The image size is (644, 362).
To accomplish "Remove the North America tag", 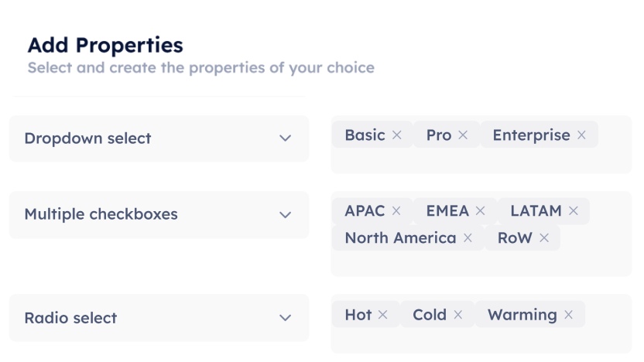I will pos(468,238).
